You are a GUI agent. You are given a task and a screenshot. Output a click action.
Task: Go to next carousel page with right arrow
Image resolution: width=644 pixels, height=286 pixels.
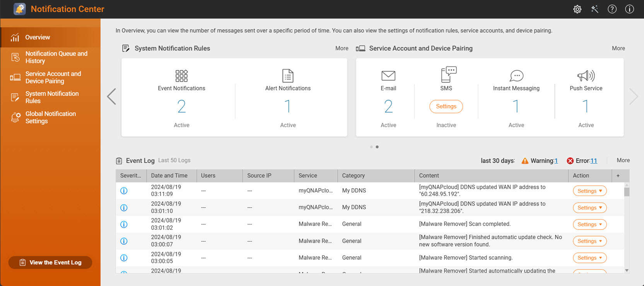633,97
